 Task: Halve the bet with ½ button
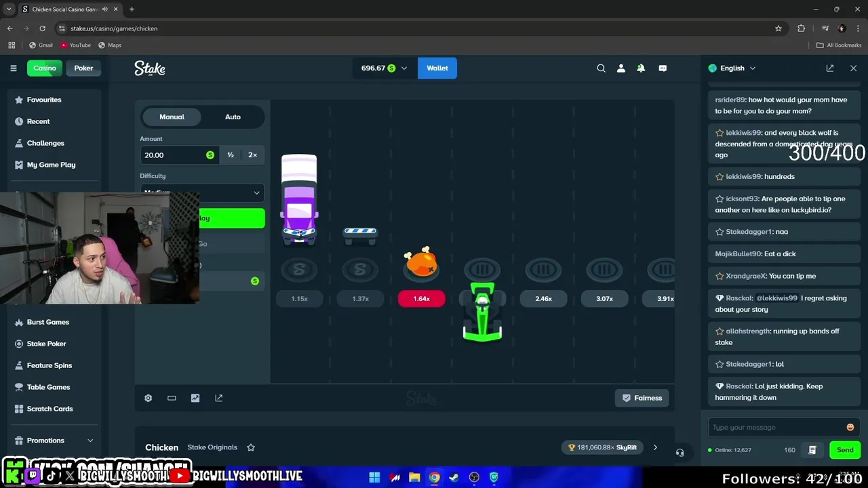[231, 155]
